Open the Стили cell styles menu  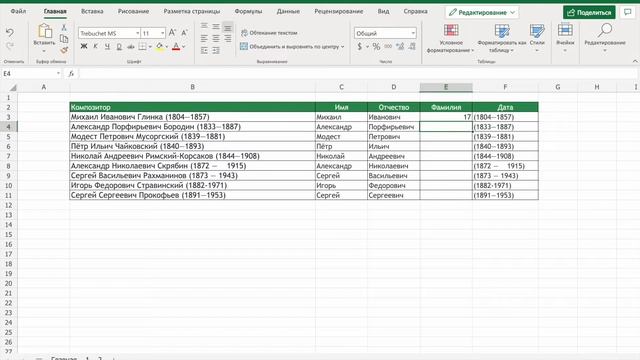pyautogui.click(x=537, y=38)
